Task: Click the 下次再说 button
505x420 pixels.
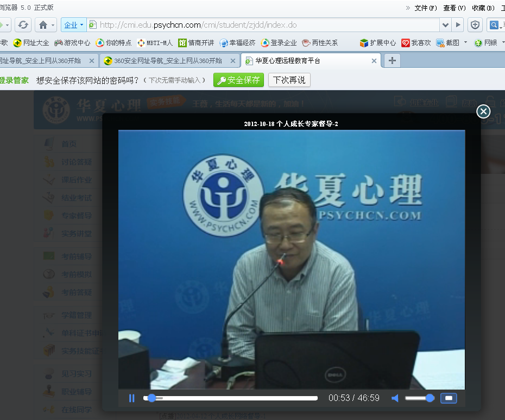Action: (x=289, y=80)
